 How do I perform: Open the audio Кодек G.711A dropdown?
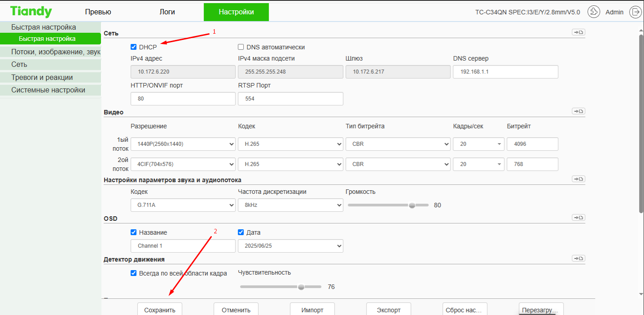[x=183, y=205]
